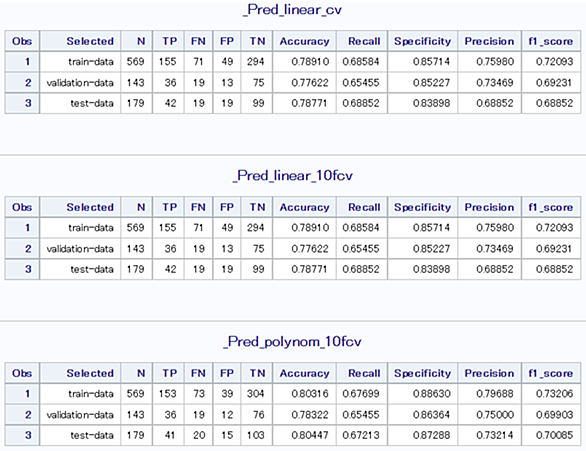Select validation-data cell in _Pred_polynom_10fcv table
The height and width of the screenshot is (451, 586).
coord(80,414)
